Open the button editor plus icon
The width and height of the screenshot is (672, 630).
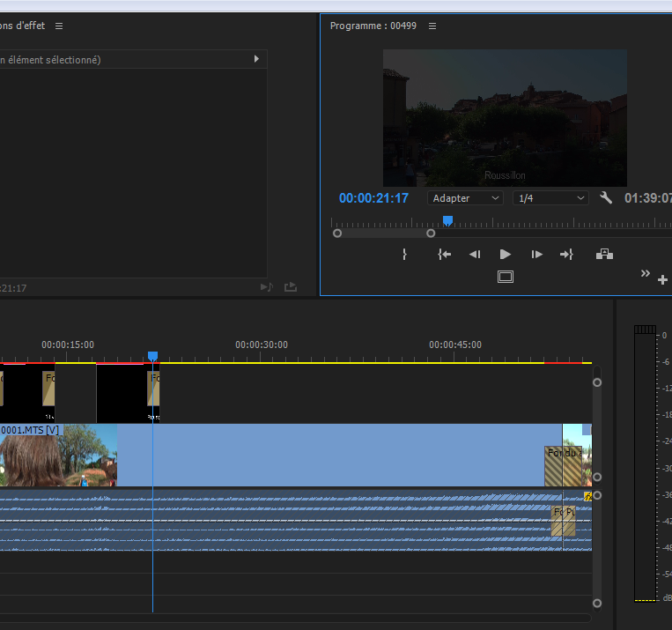662,279
